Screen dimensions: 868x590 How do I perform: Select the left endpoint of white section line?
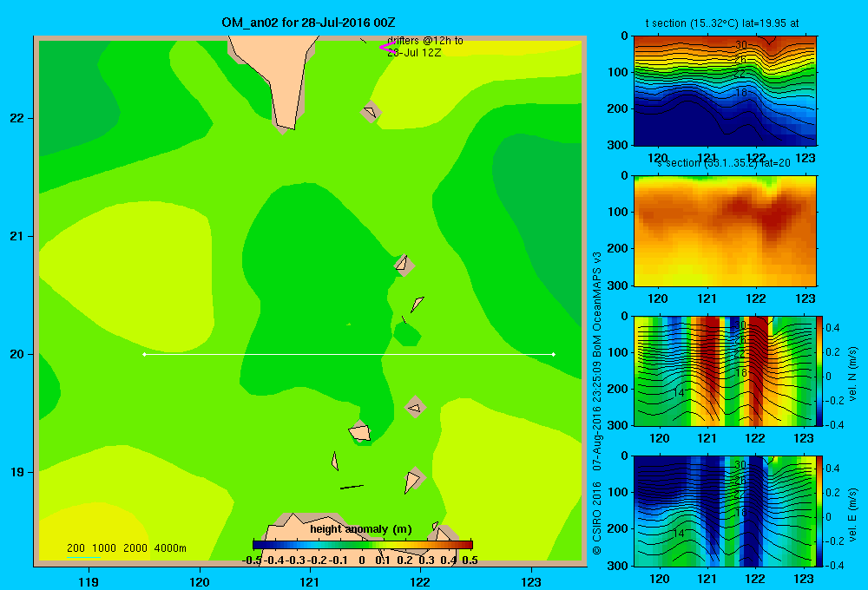click(144, 354)
